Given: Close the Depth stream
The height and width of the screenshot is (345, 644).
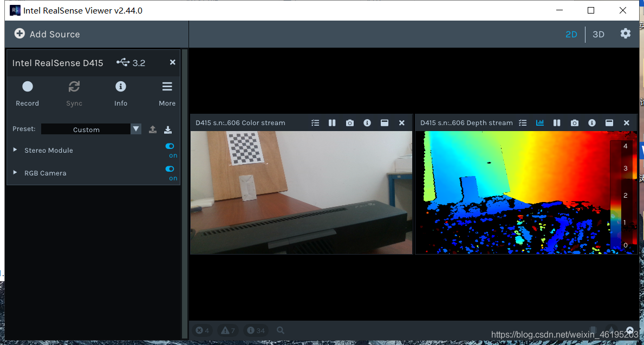Looking at the screenshot, I should [x=626, y=123].
